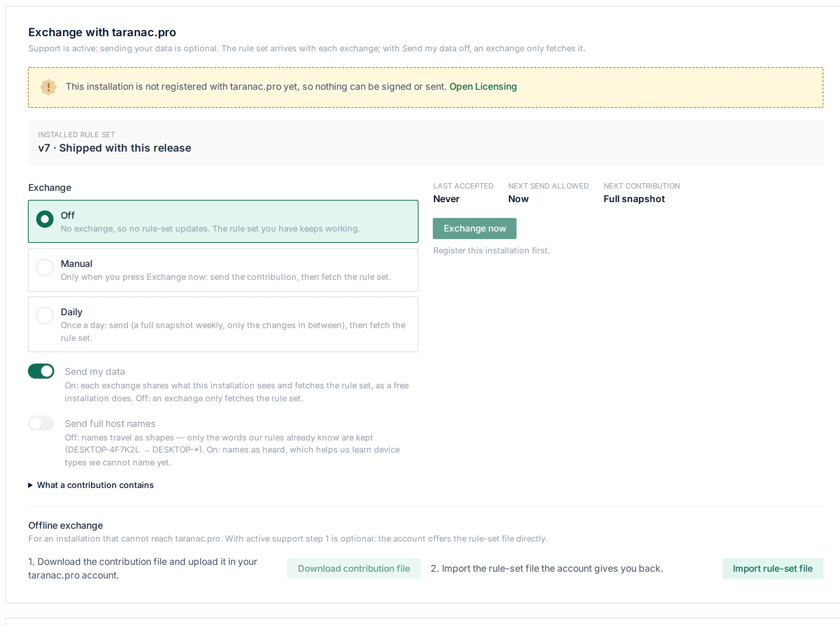Click the 'Send full host names' label text
This screenshot has height=626, width=840.
[110, 423]
